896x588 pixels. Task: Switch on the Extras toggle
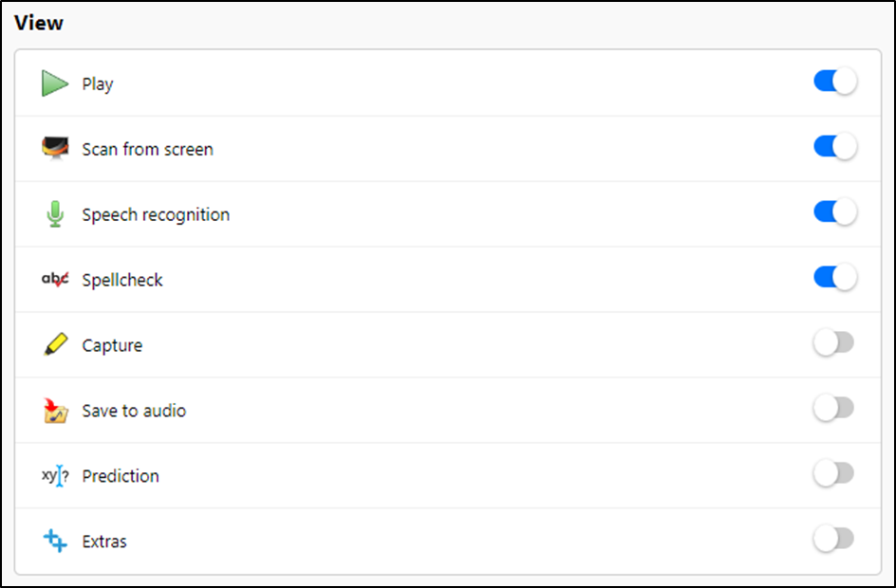point(834,540)
